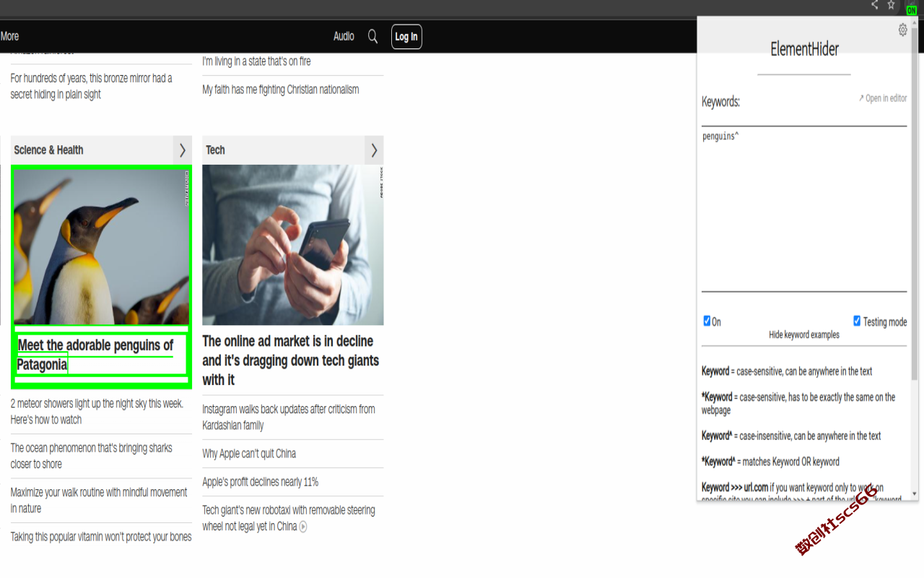This screenshot has height=578, width=924.
Task: Disable Testing mode checkbox
Action: pos(857,321)
